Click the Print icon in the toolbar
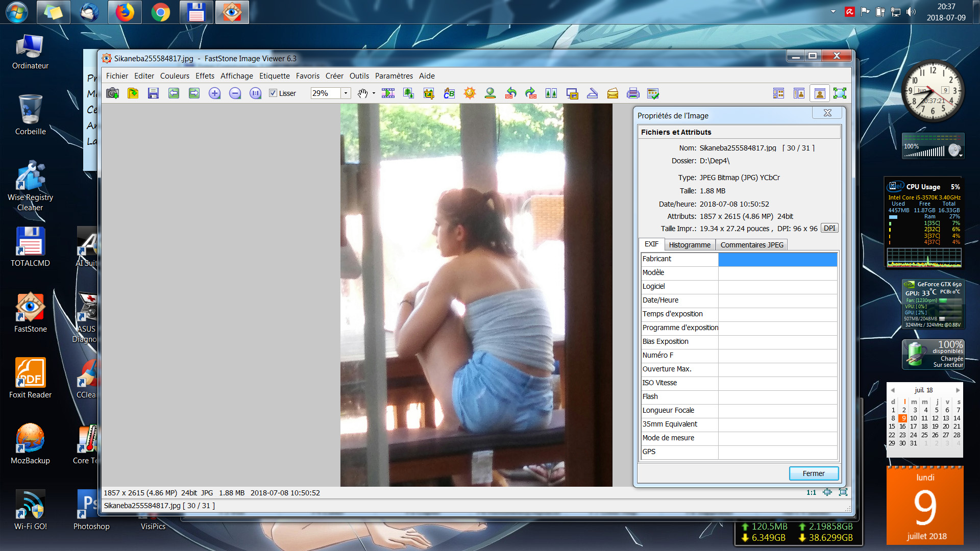Viewport: 980px width, 551px height. click(633, 93)
